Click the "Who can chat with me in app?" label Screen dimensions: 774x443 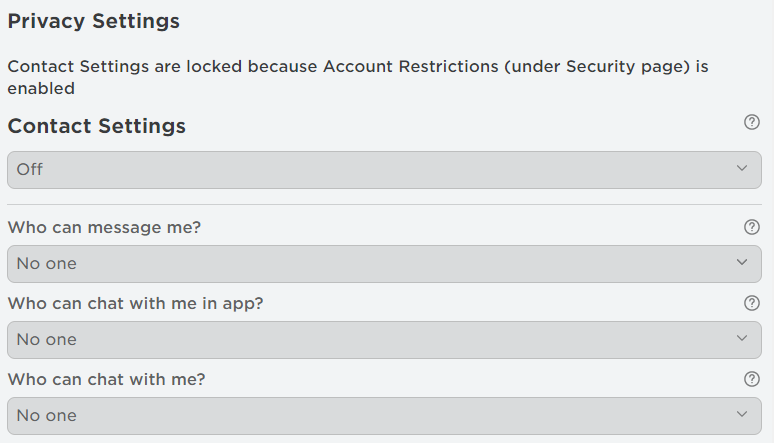click(135, 303)
